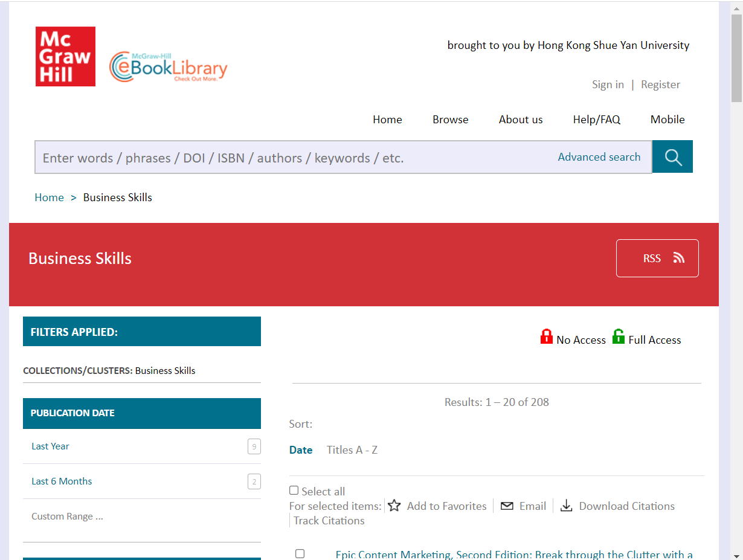This screenshot has height=560, width=743.
Task: Click into the search input field
Action: pyautogui.click(x=290, y=158)
